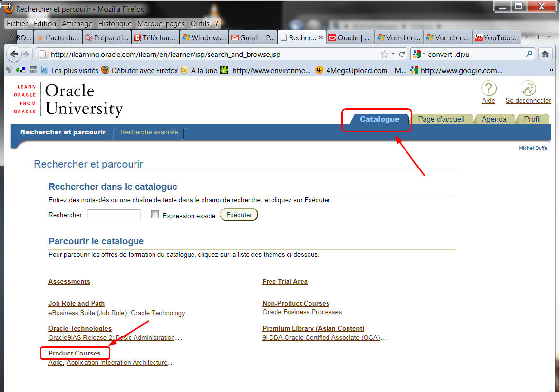560x392 pixels.
Task: Switch to the Oracle | ... tab
Action: click(349, 37)
